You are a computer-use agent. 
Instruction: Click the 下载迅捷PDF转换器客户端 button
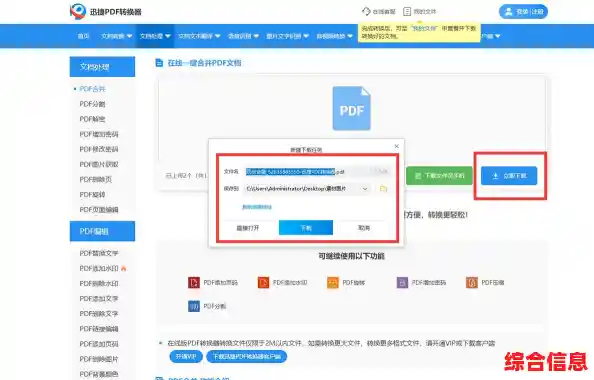tap(247, 357)
